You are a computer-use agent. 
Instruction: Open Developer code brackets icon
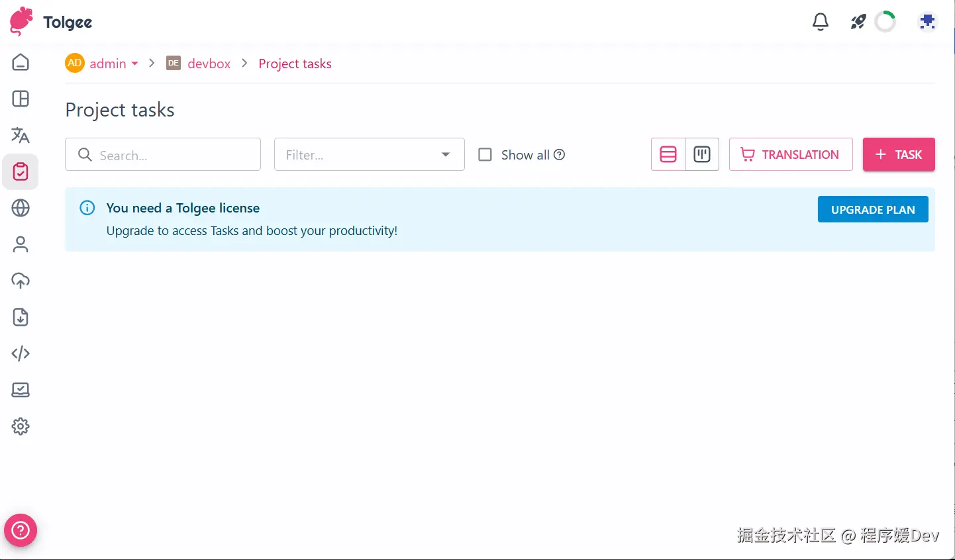tap(21, 353)
